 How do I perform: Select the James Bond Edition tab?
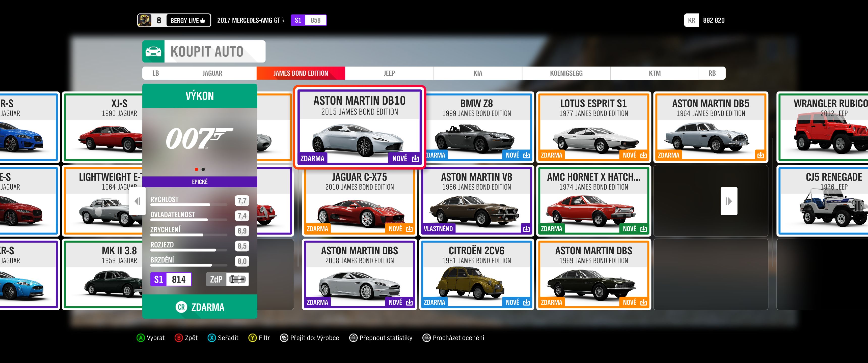(301, 73)
